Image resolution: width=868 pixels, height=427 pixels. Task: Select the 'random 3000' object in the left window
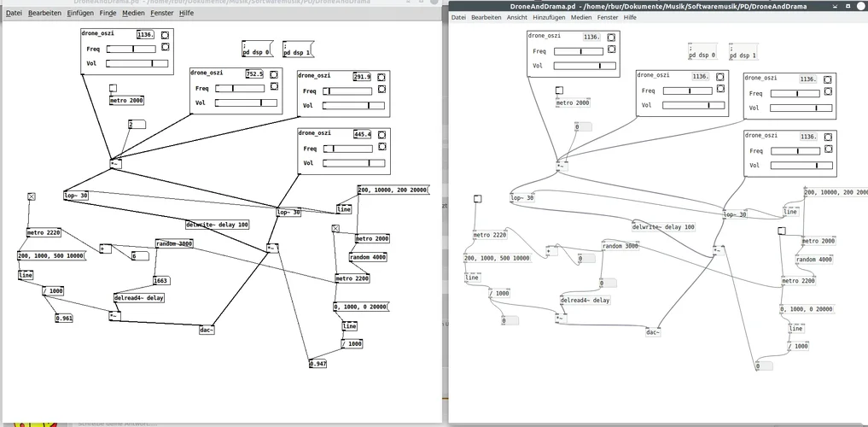point(174,243)
